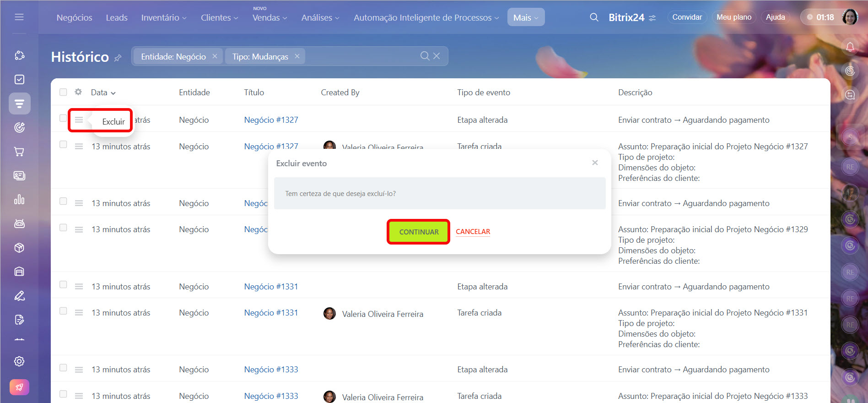Image resolution: width=868 pixels, height=403 pixels.
Task: Go to the Leads tab
Action: (x=117, y=18)
